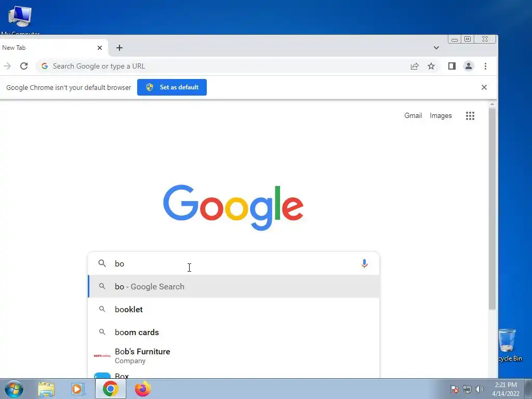Bookmark this tab with the star icon

(431, 66)
